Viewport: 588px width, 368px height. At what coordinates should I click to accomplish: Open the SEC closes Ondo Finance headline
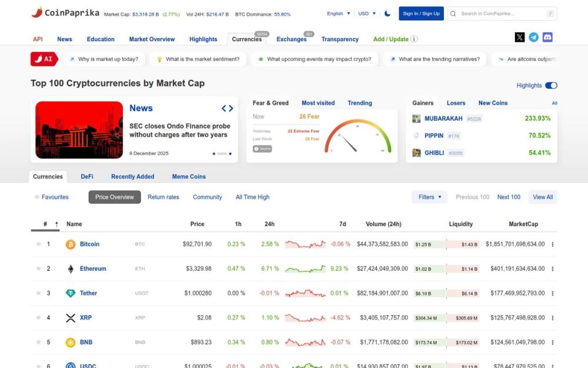click(179, 130)
